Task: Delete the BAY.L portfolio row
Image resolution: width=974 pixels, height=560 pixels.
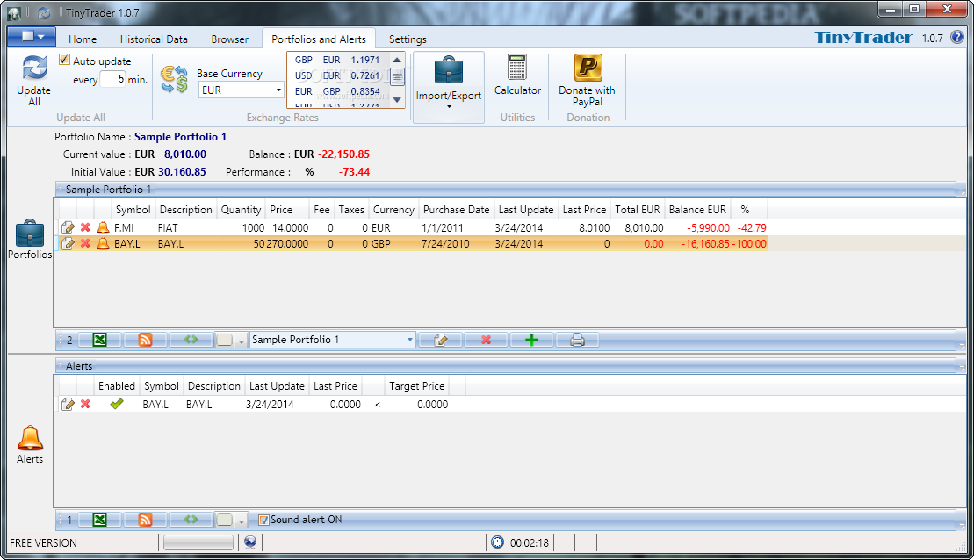Action: 85,243
